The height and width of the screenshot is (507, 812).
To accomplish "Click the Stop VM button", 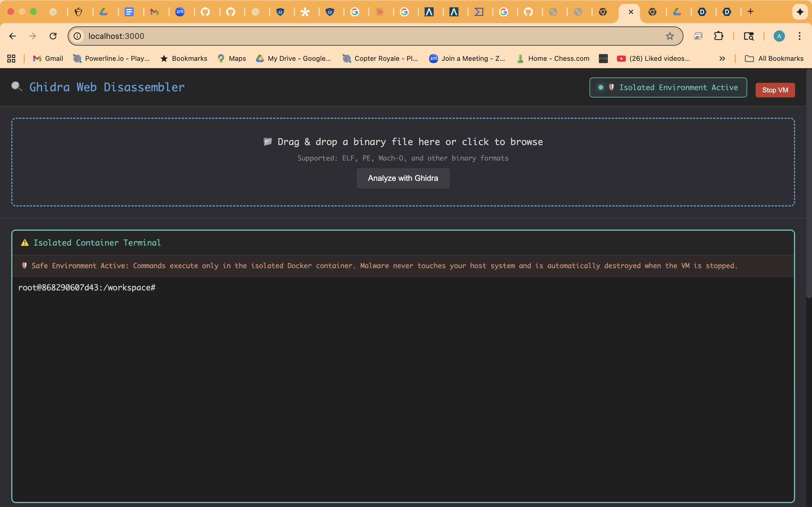I will [775, 90].
